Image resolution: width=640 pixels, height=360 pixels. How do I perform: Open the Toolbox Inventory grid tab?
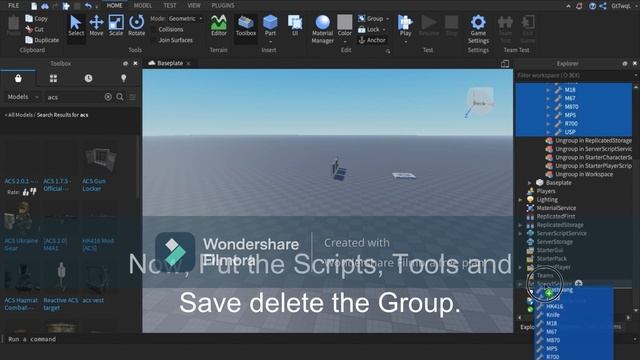pos(53,78)
